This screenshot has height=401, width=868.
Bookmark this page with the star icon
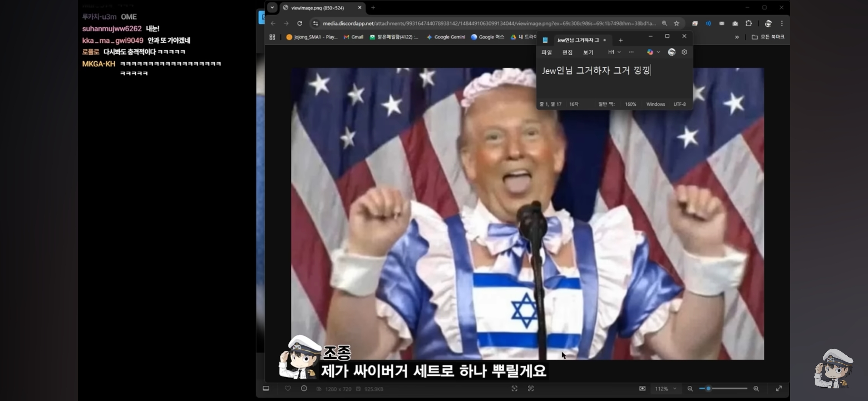pos(677,23)
